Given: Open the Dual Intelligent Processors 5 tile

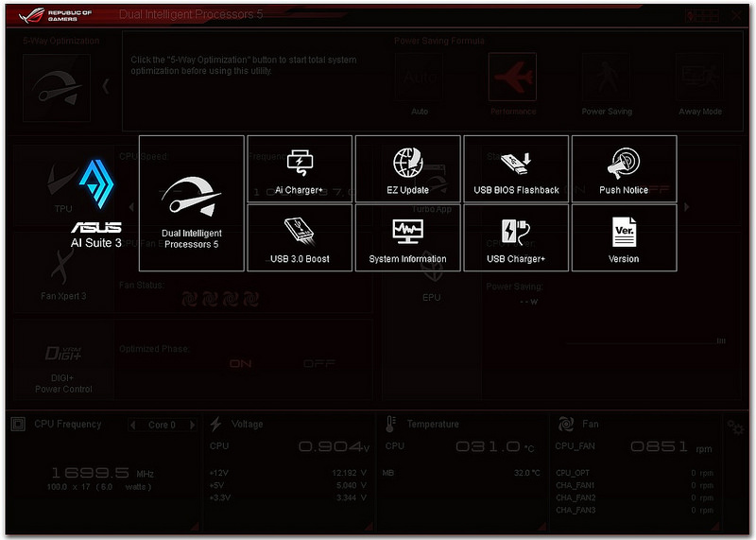Looking at the screenshot, I should coord(192,203).
